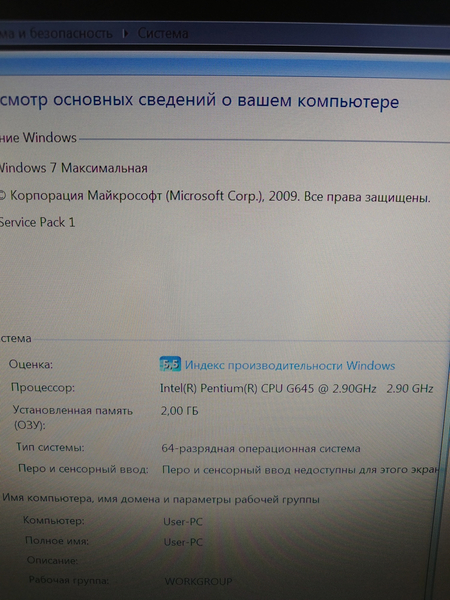Click the Рабочая группа label

[69, 580]
